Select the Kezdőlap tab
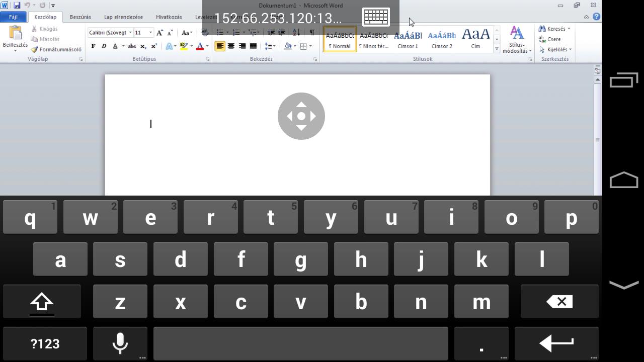Image resolution: width=644 pixels, height=362 pixels. [45, 17]
